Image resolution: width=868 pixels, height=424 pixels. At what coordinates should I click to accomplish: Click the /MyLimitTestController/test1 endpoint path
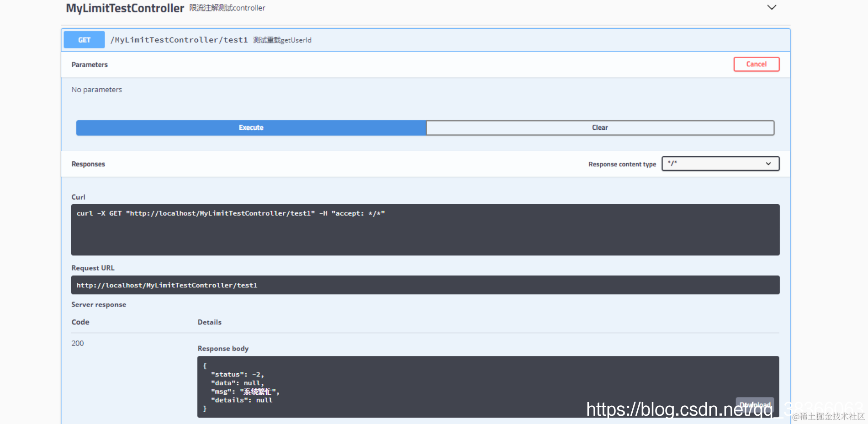(x=179, y=40)
